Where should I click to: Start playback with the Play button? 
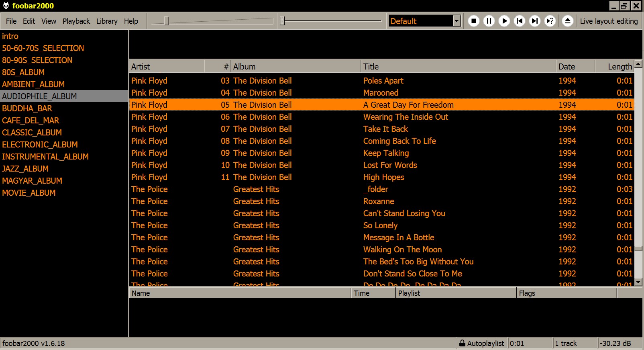pos(504,21)
